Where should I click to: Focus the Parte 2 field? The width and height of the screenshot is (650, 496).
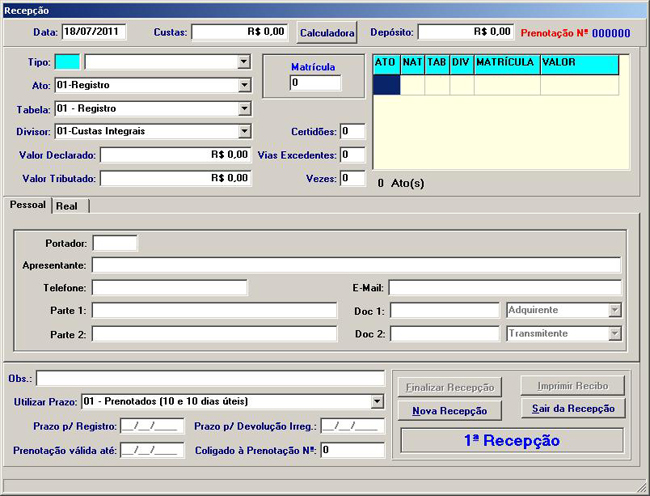[x=214, y=334]
